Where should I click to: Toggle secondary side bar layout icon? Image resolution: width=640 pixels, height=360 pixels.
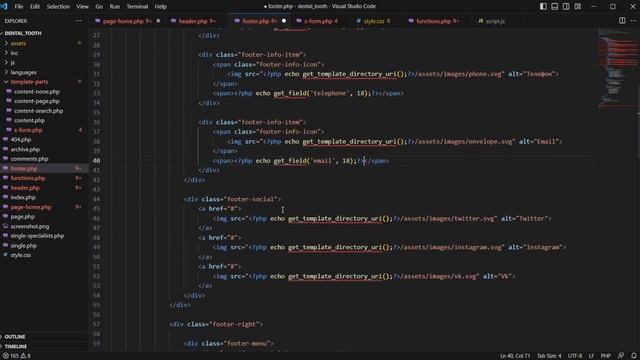coord(566,7)
